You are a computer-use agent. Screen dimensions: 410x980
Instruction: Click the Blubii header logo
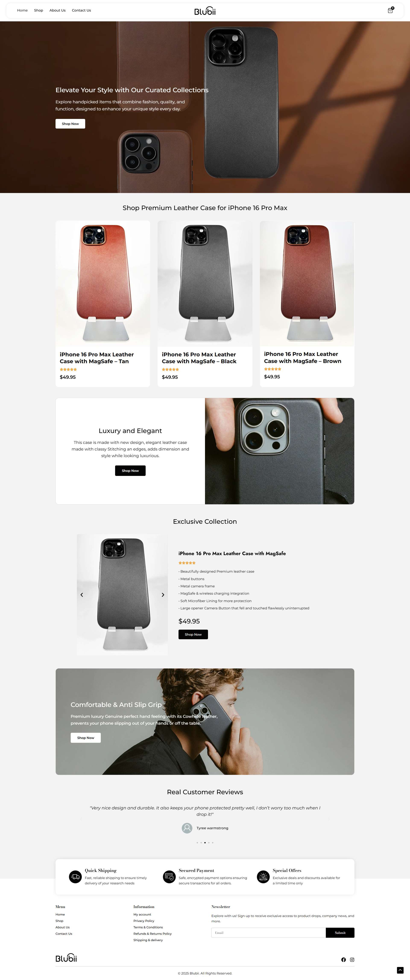(205, 11)
